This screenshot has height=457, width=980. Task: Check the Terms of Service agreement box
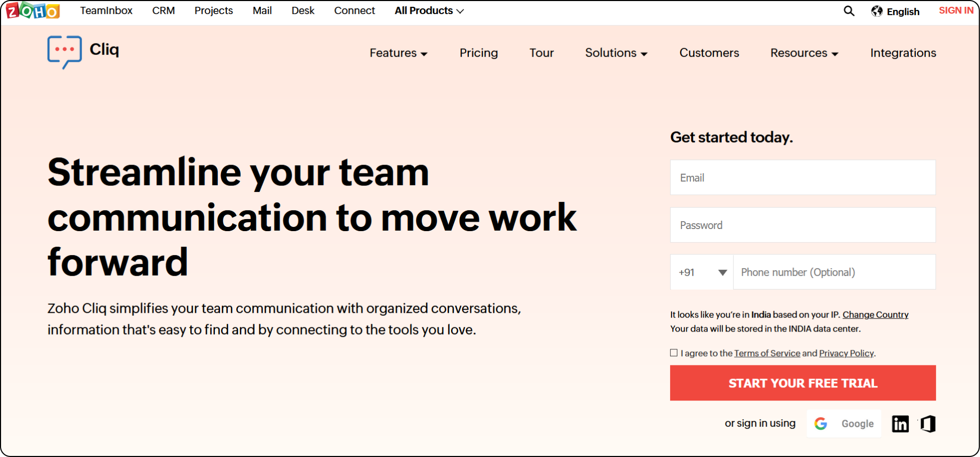[674, 353]
